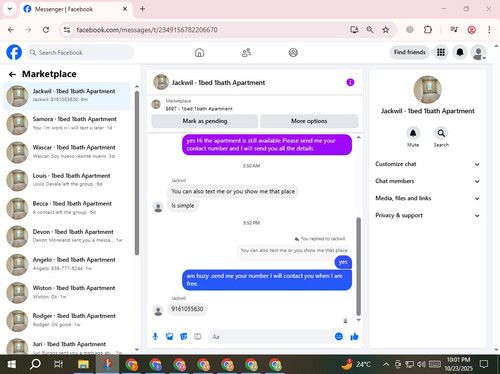
Task: Open Wascar - 1bed 1bath Apartment chat
Action: [67, 152]
